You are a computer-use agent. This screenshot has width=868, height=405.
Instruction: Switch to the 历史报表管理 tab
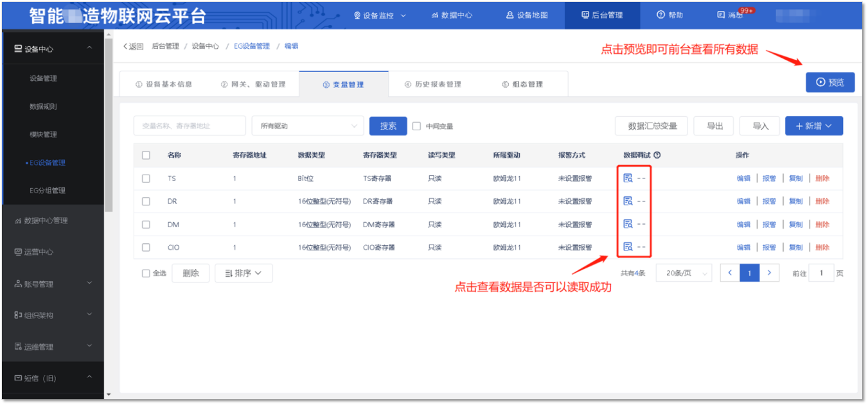pyautogui.click(x=433, y=84)
